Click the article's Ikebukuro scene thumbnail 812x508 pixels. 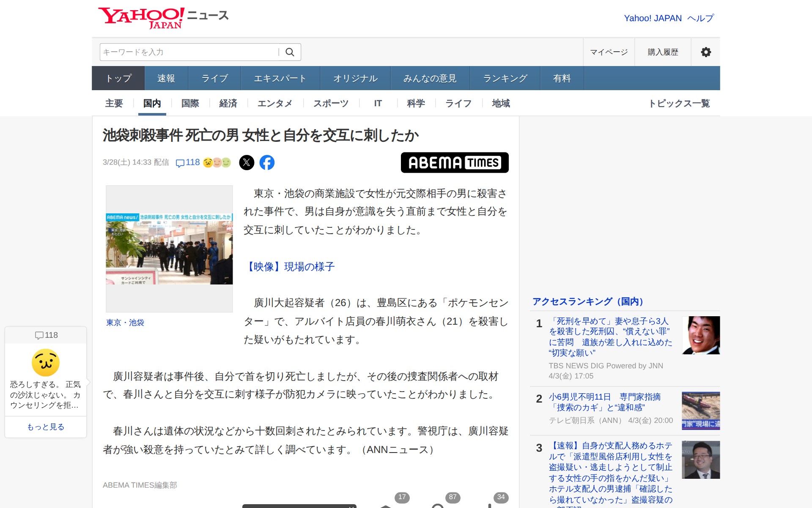[169, 249]
